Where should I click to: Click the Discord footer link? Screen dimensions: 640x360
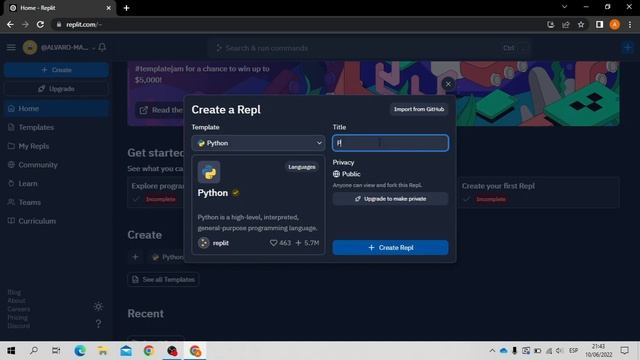pyautogui.click(x=18, y=326)
